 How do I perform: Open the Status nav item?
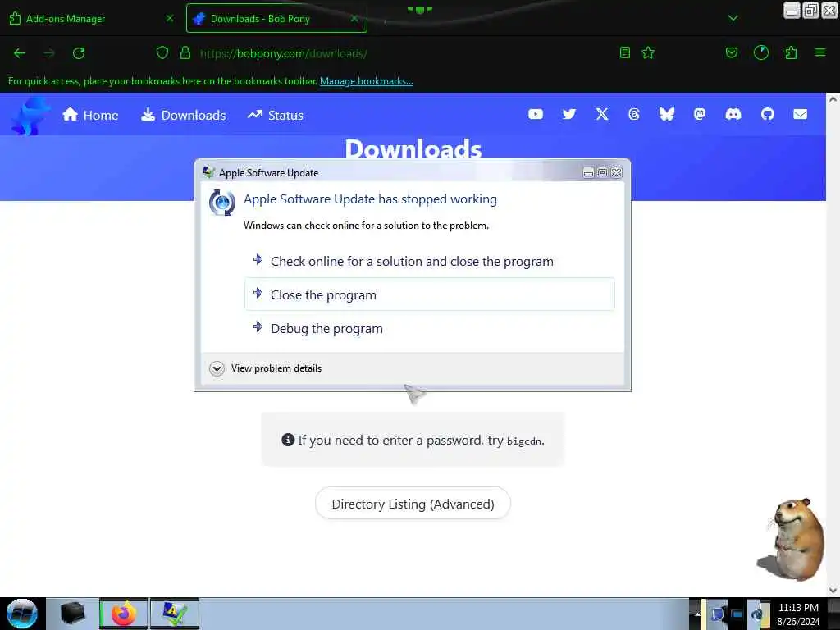[276, 115]
